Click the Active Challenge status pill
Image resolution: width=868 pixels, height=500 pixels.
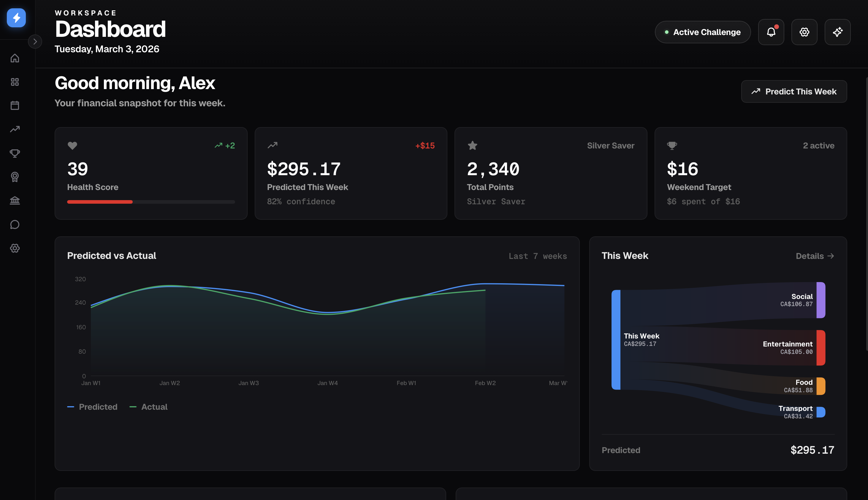click(x=702, y=32)
